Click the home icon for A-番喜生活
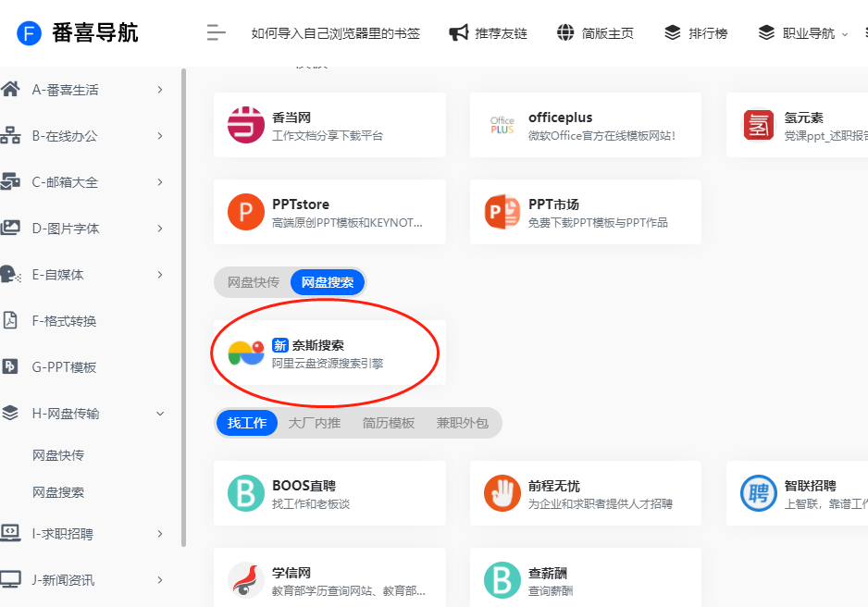This screenshot has height=607, width=868. [x=10, y=89]
